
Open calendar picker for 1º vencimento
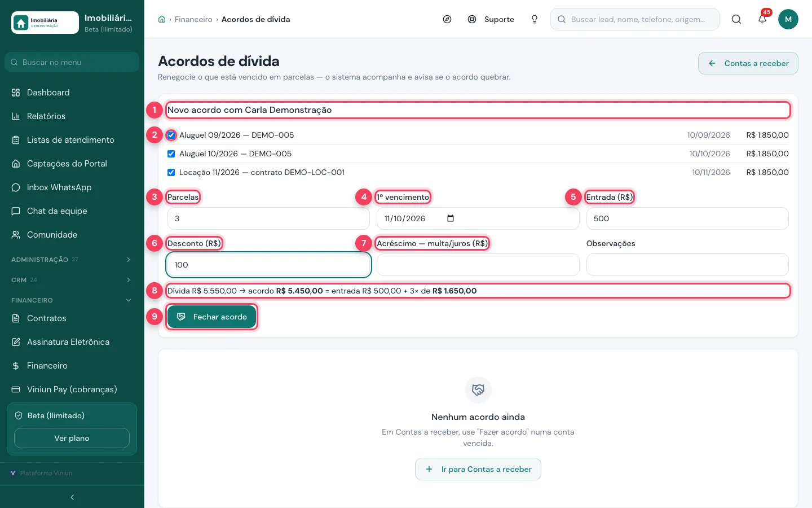point(451,218)
